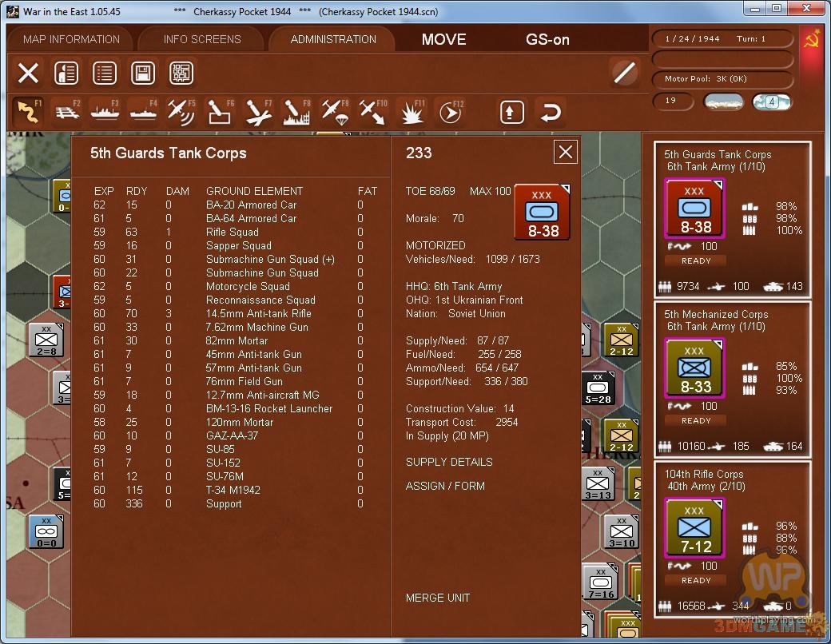Select the F1 move mode icon
The height and width of the screenshot is (644, 831).
pyautogui.click(x=28, y=112)
